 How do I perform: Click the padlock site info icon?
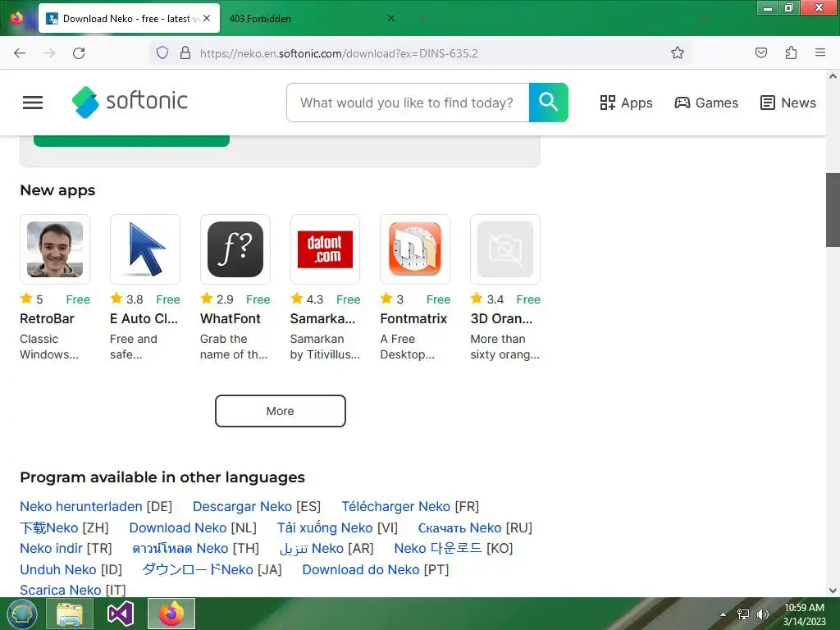(x=185, y=52)
